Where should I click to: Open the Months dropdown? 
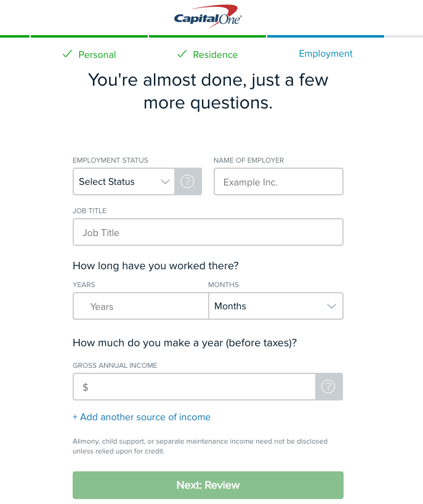(x=276, y=306)
